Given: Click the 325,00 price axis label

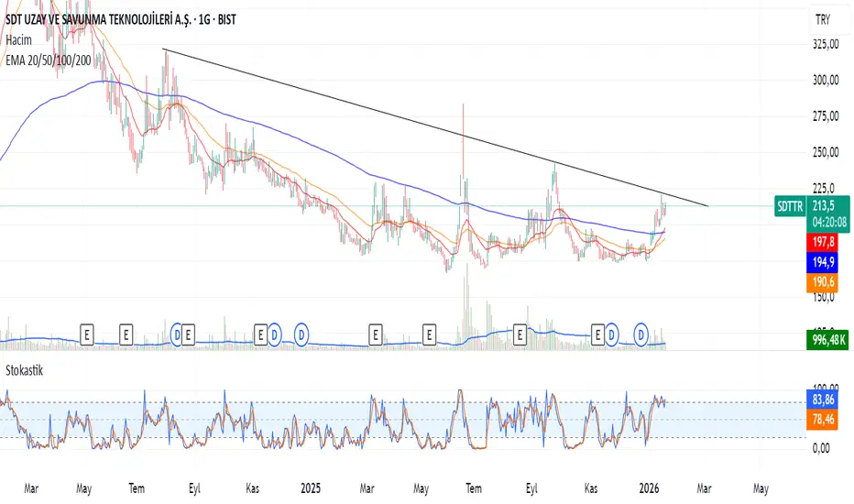Looking at the screenshot, I should 826,44.
